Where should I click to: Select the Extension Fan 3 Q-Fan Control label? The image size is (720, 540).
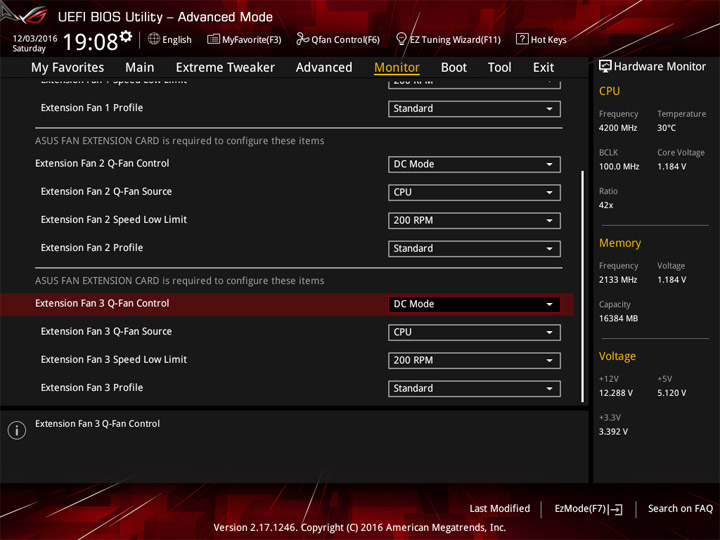coord(102,303)
